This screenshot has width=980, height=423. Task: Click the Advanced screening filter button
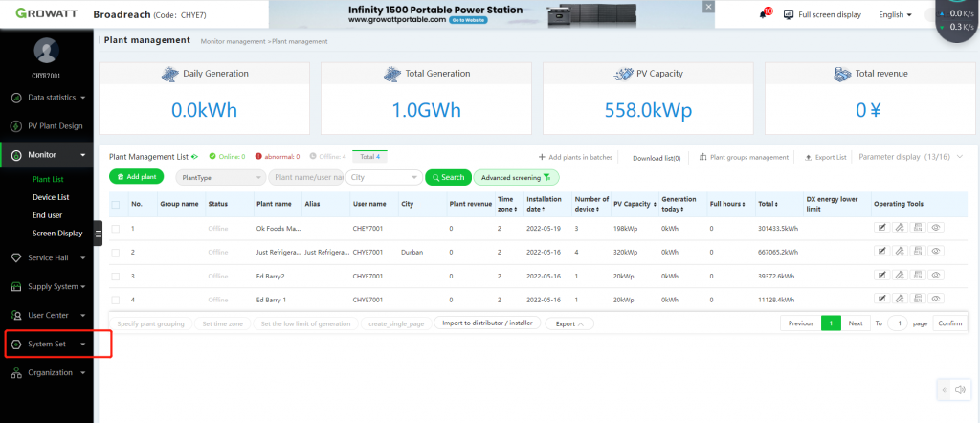[x=516, y=177]
